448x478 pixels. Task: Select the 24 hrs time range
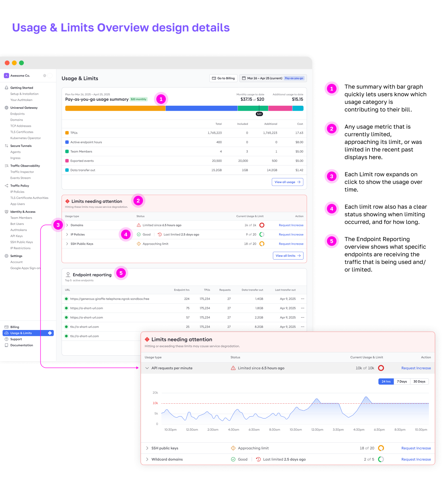coord(386,381)
